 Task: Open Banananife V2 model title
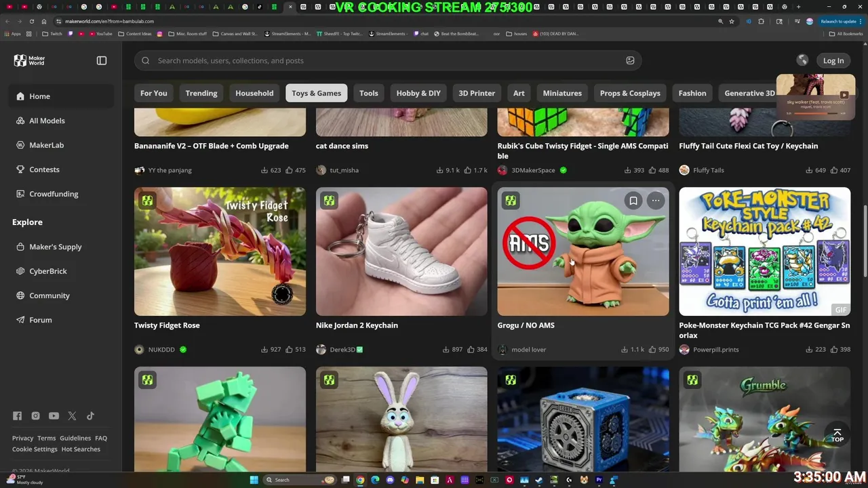click(212, 146)
